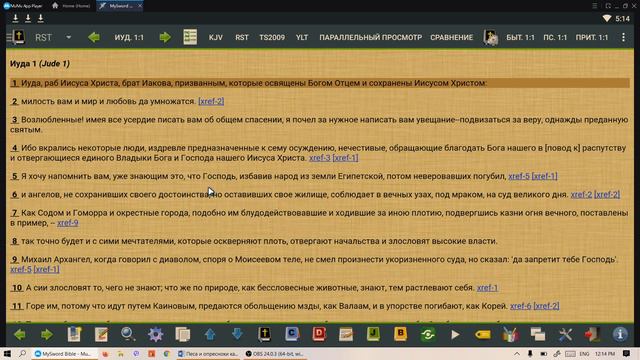
Task: Switch to KJV translation tab
Action: 216,37
